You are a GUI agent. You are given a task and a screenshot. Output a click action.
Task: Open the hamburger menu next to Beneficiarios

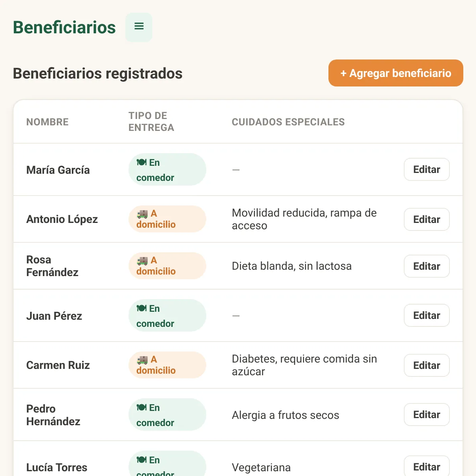click(139, 27)
